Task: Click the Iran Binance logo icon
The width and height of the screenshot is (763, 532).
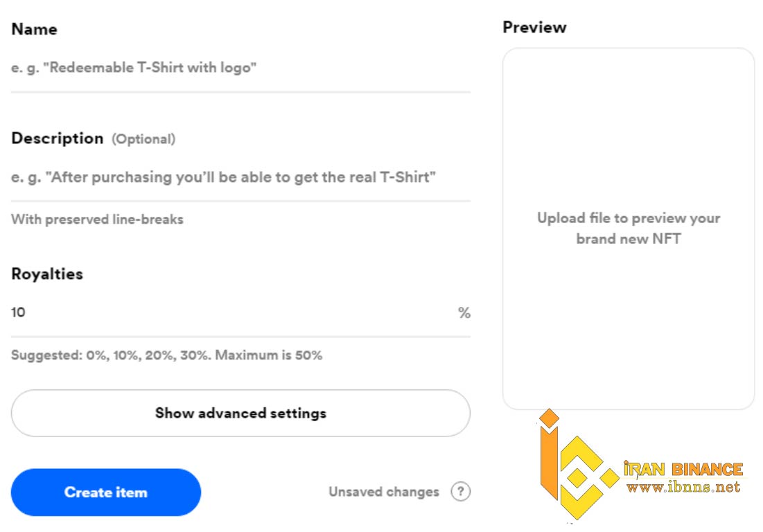Action: [x=579, y=465]
